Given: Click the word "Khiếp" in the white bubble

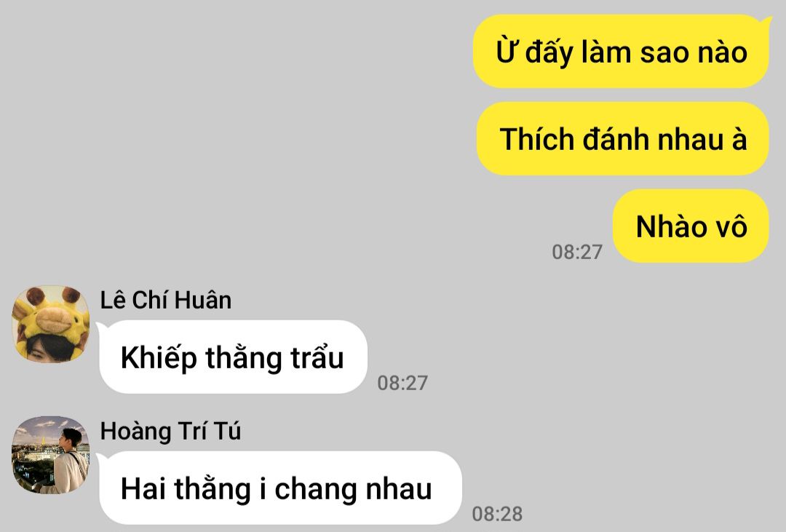Looking at the screenshot, I should tap(159, 359).
